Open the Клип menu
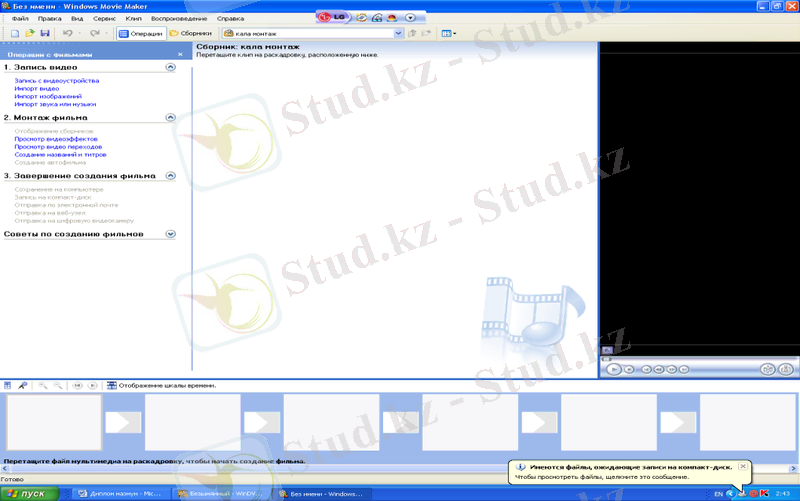Screen dimensions: 800x501 [133, 18]
